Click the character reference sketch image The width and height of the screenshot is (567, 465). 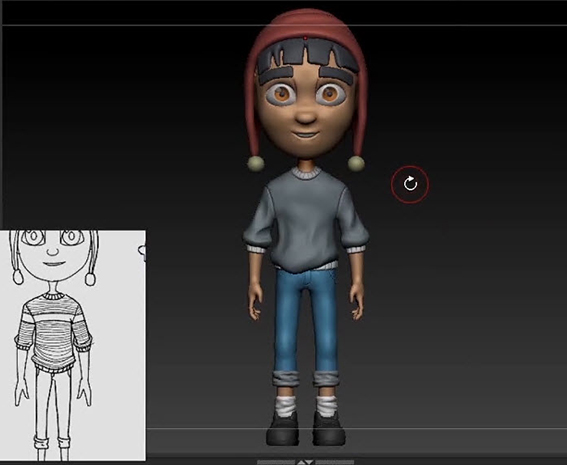[73, 346]
